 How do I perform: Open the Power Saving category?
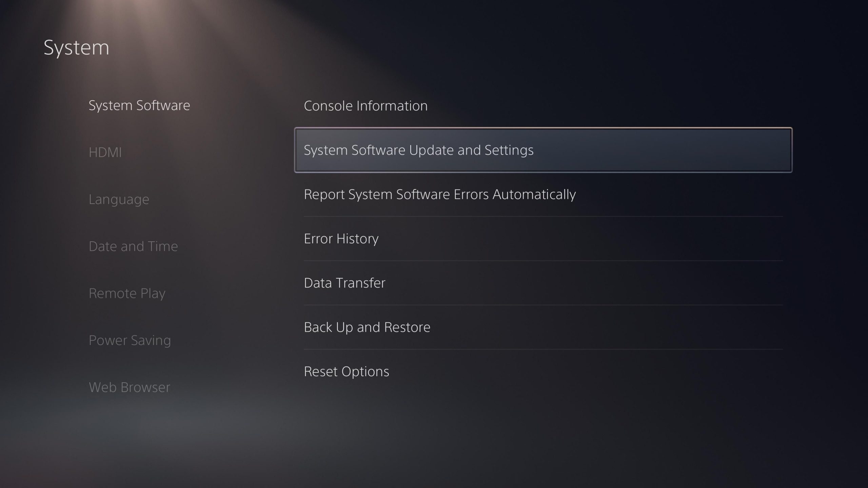click(x=130, y=340)
